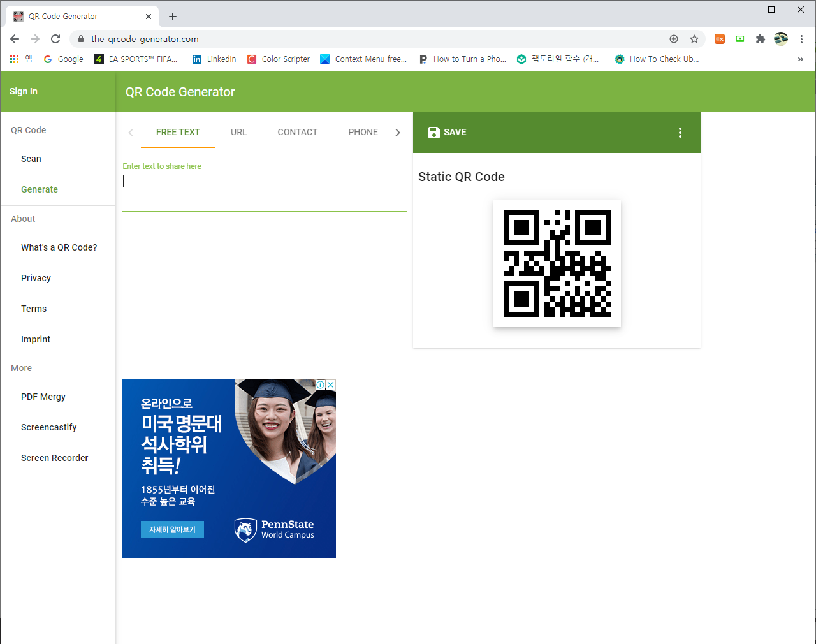This screenshot has height=644, width=816.
Task: Reload the page with refresh icon
Action: click(55, 39)
